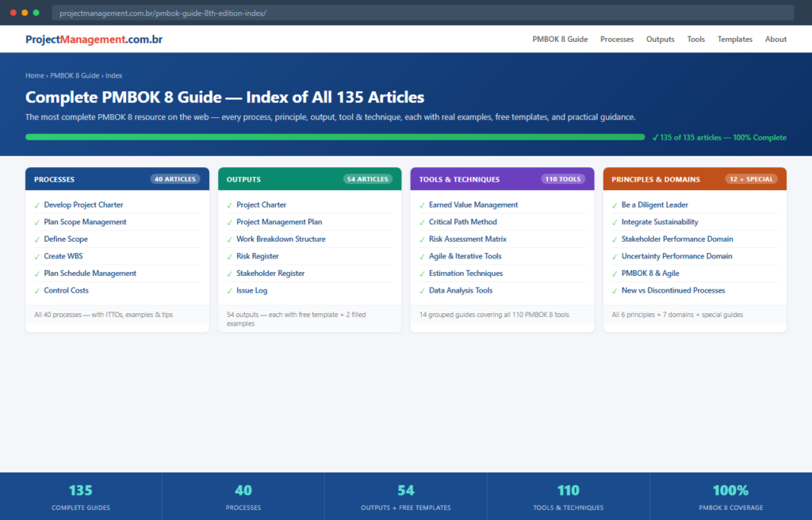Image resolution: width=812 pixels, height=520 pixels.
Task: Click the 40 Articles badge on Processes card
Action: click(174, 179)
